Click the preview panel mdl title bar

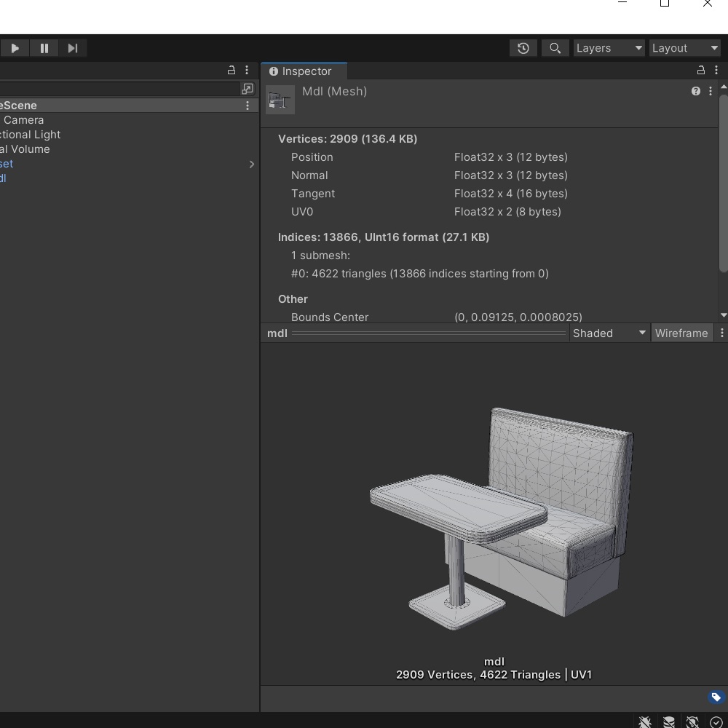pos(414,333)
